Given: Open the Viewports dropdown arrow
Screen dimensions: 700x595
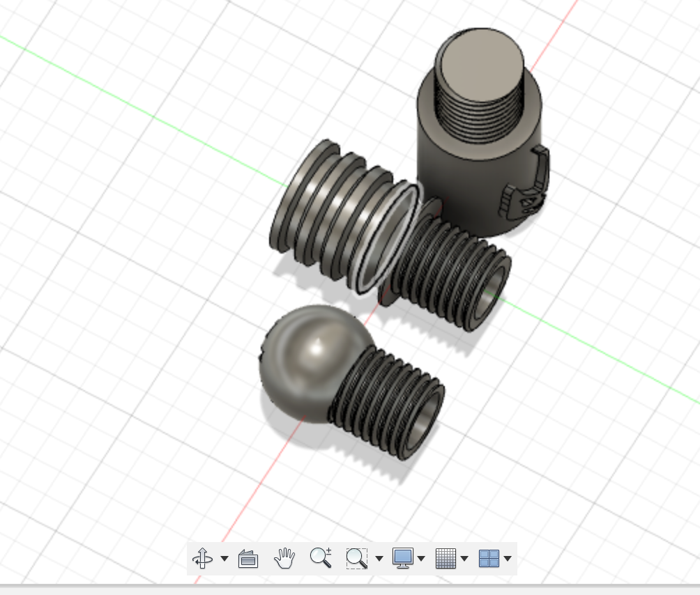Looking at the screenshot, I should click(x=507, y=559).
